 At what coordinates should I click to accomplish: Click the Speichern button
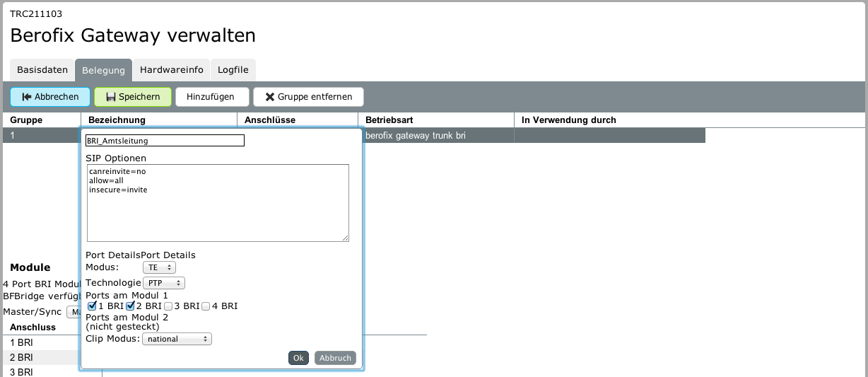(x=133, y=97)
